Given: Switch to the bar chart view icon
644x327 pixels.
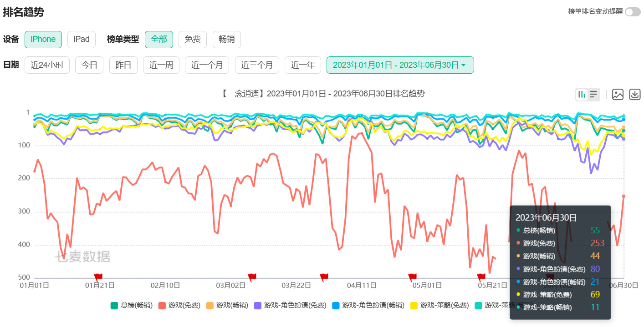Looking at the screenshot, I should coord(582,95).
